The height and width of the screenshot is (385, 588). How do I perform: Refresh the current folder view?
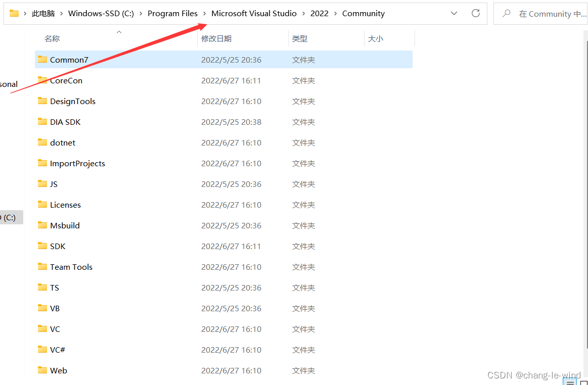click(x=476, y=14)
